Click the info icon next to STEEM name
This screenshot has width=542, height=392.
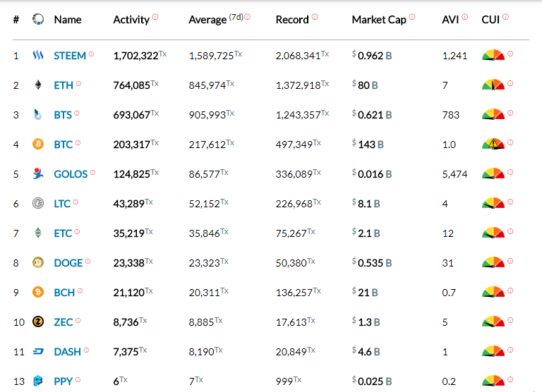pos(91,54)
